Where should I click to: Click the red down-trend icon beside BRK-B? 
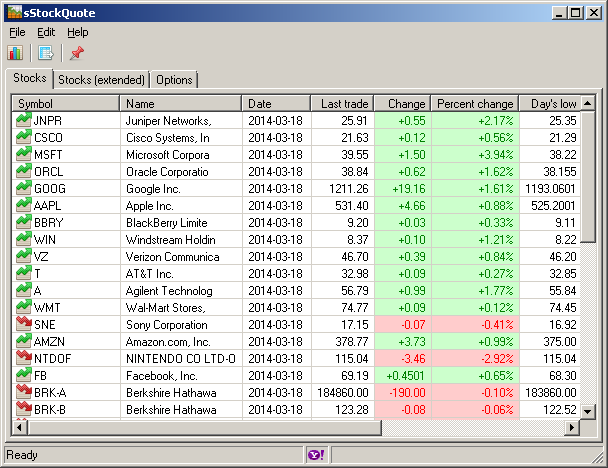tap(24, 409)
